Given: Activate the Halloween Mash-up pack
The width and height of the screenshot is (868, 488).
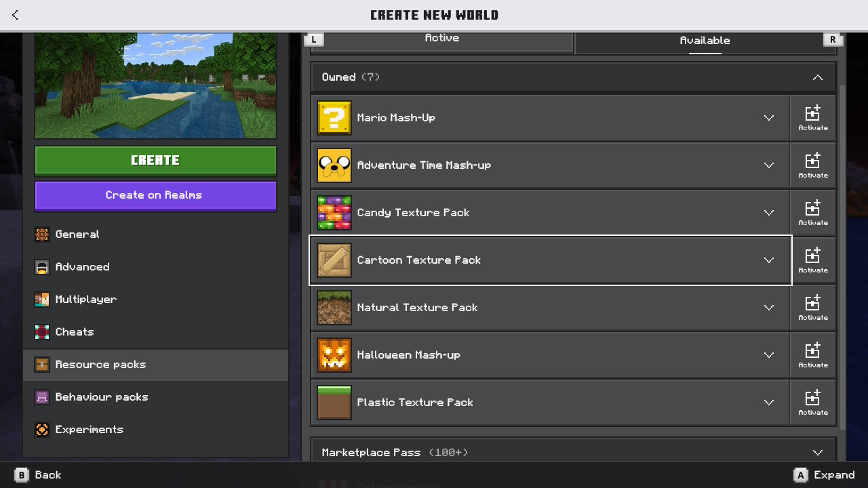Looking at the screenshot, I should pyautogui.click(x=813, y=355).
